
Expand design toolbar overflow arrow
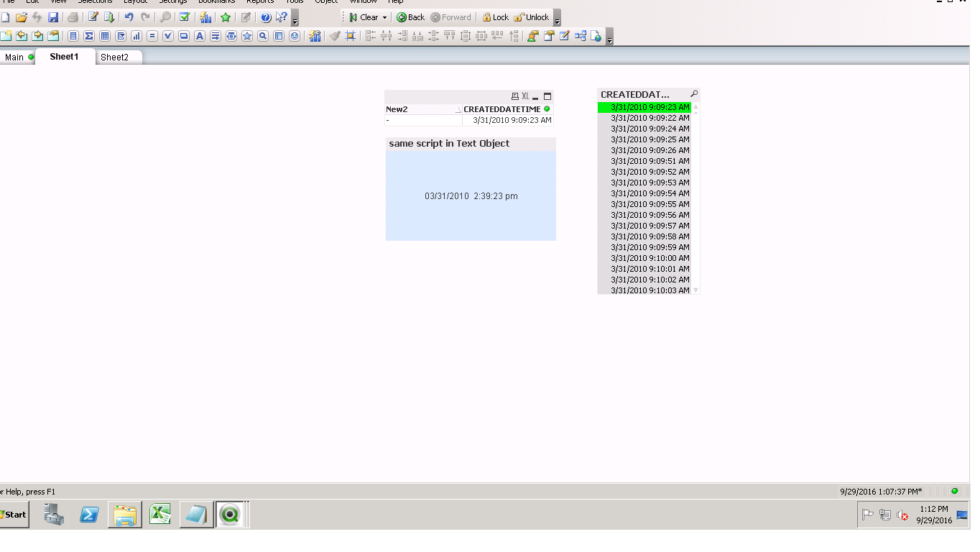pyautogui.click(x=609, y=36)
